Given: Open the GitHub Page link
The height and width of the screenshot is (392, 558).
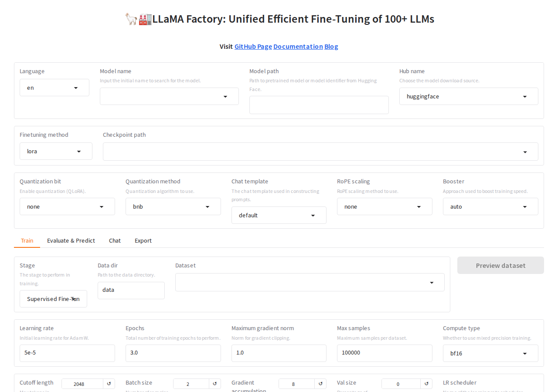Looking at the screenshot, I should point(253,47).
